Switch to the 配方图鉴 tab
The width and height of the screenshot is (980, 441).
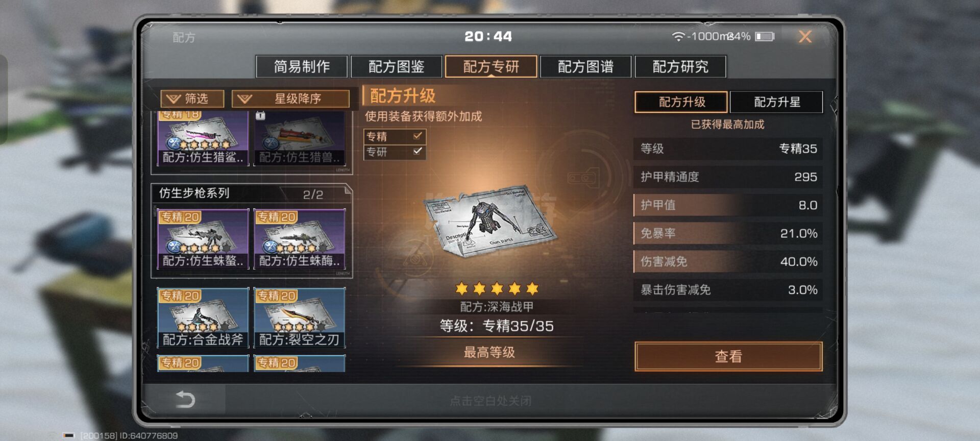click(x=397, y=66)
